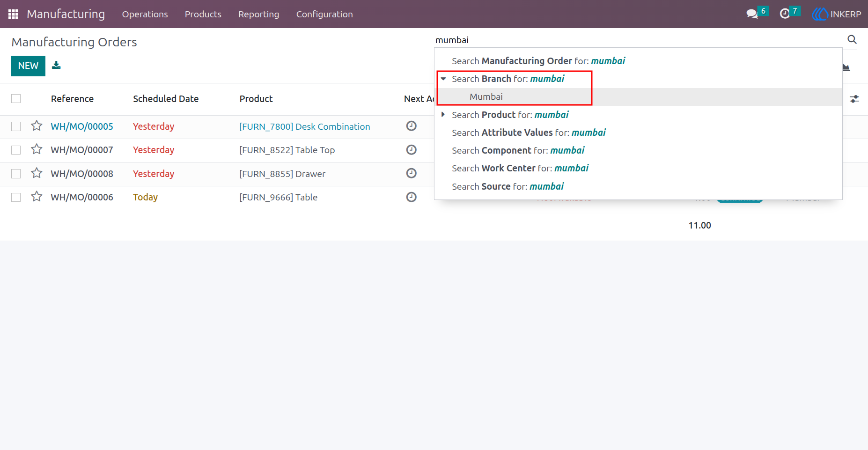This screenshot has width=868, height=450.
Task: Click the activity clock icon for WH/MO/00007
Action: [x=411, y=150]
